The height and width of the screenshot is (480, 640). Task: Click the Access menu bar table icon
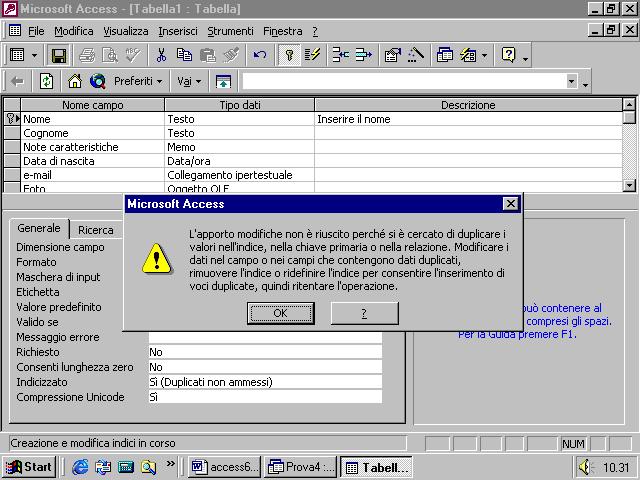(x=15, y=31)
